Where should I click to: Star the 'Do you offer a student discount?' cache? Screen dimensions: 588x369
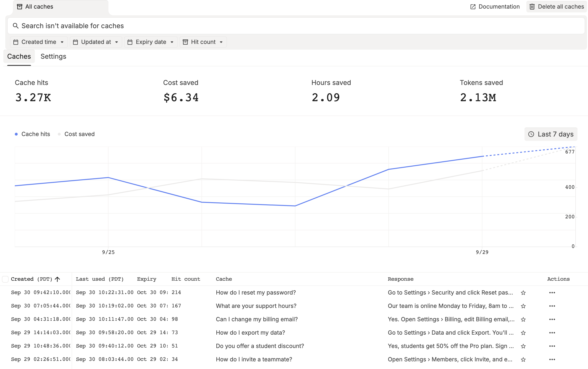[x=523, y=346]
